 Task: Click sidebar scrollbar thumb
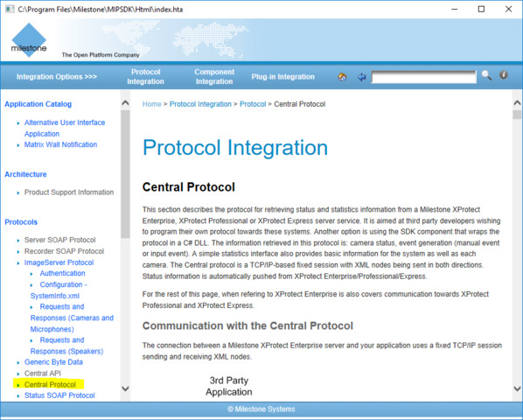pyautogui.click(x=125, y=174)
